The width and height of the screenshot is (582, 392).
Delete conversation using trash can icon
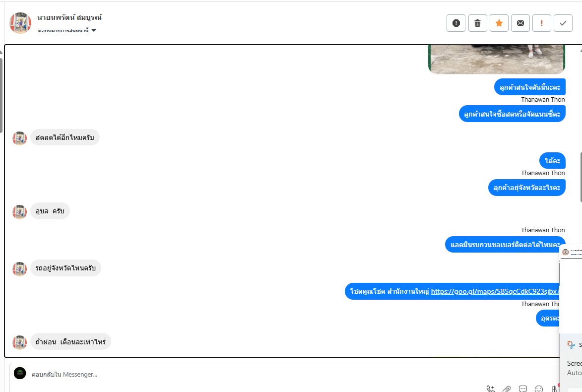477,23
